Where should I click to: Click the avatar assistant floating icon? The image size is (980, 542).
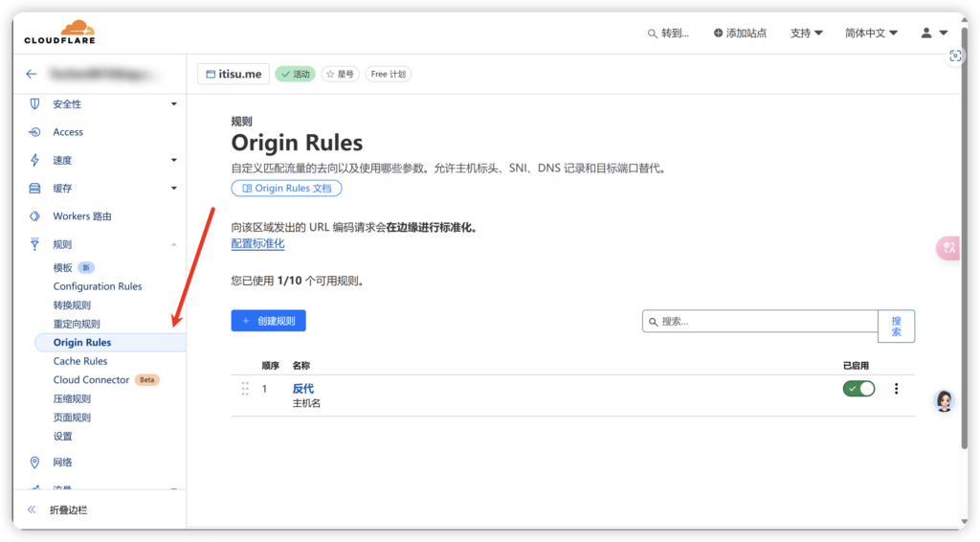pyautogui.click(x=944, y=400)
